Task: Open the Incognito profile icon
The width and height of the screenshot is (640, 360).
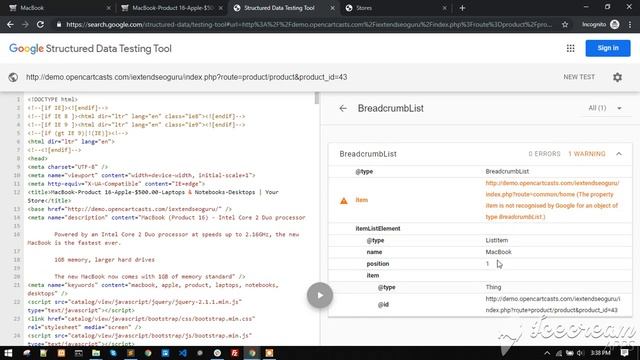Action: [x=614, y=24]
